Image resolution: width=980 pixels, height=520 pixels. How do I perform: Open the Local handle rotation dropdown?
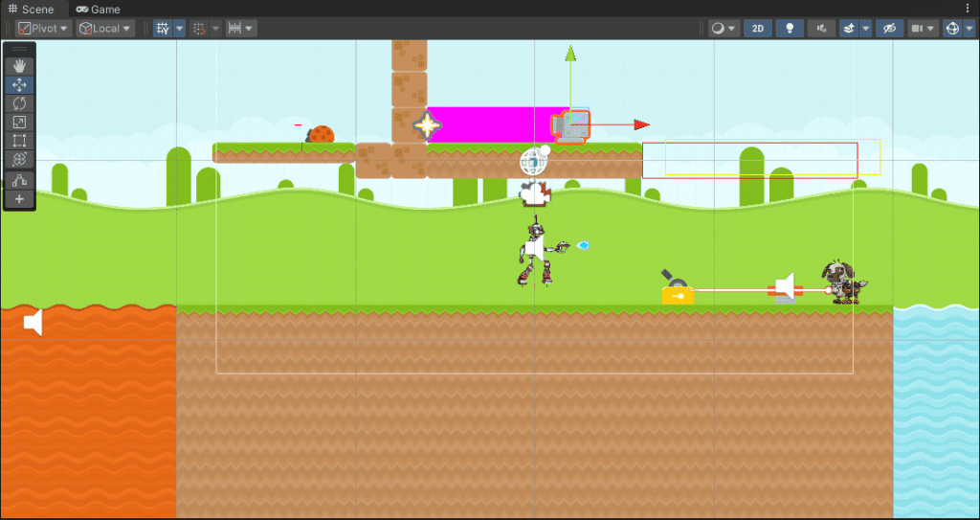pos(105,28)
